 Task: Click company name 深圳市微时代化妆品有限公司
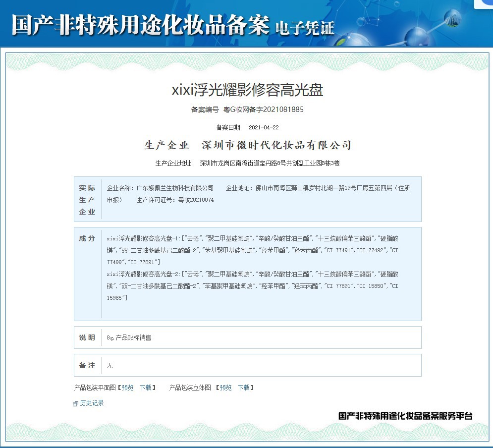coord(276,145)
